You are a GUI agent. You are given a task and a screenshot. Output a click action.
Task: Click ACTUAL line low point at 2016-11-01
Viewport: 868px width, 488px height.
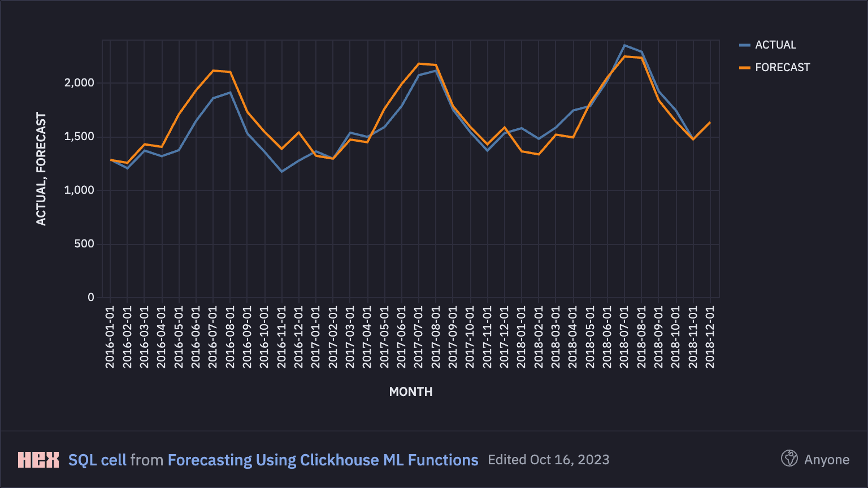[x=281, y=172]
